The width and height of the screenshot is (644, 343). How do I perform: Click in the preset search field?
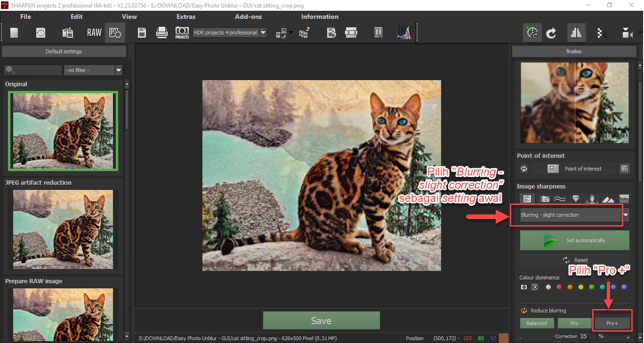click(x=33, y=70)
